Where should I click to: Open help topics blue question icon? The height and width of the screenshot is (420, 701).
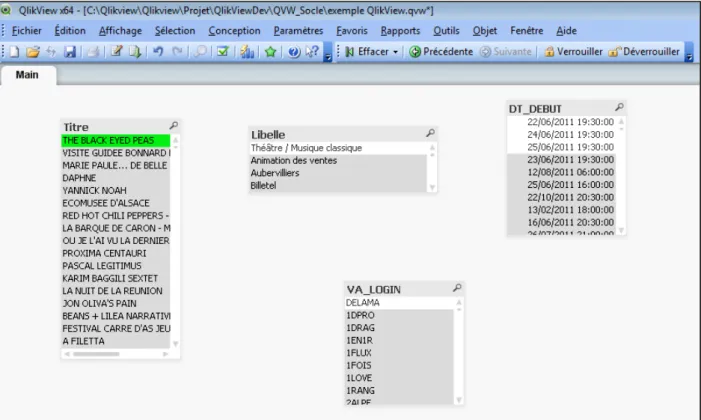(293, 52)
